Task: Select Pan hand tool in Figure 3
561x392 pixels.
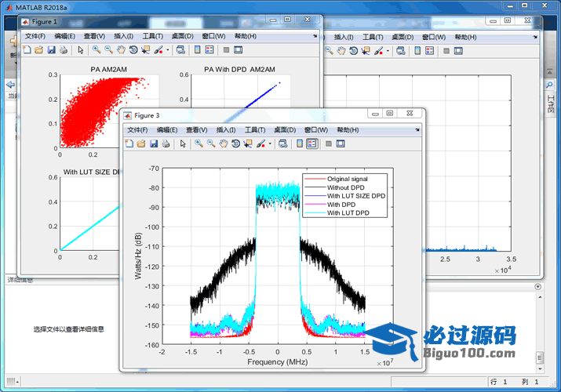Action: (224, 143)
